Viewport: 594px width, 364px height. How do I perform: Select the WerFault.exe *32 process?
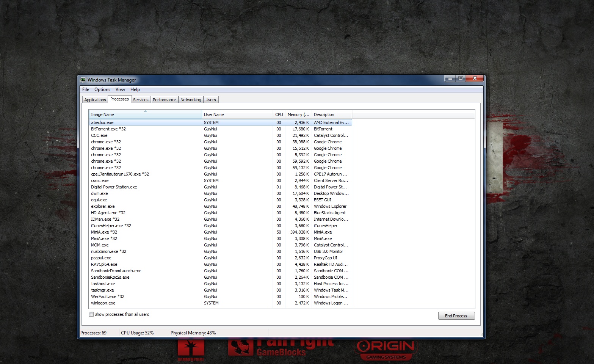[x=221, y=297]
